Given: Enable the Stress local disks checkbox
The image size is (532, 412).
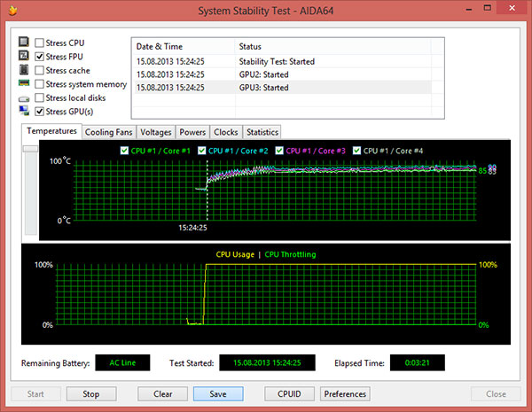Looking at the screenshot, I should 39,97.
